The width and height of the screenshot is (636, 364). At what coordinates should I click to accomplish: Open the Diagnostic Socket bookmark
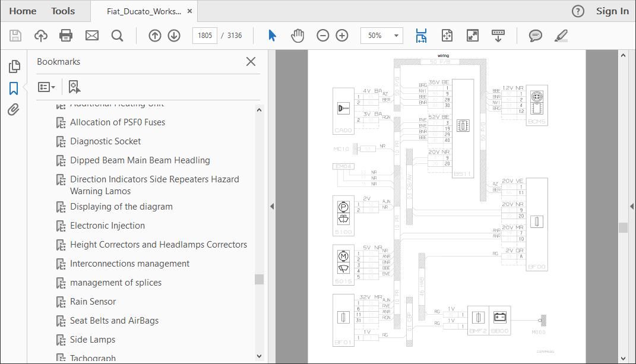[106, 141]
